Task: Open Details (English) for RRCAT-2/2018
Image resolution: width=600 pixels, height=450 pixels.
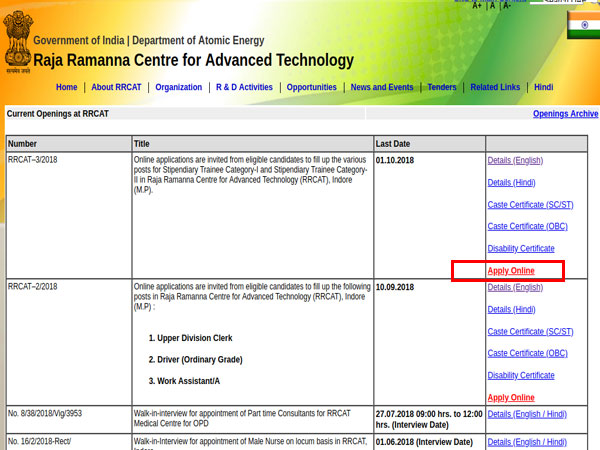Action: click(515, 287)
